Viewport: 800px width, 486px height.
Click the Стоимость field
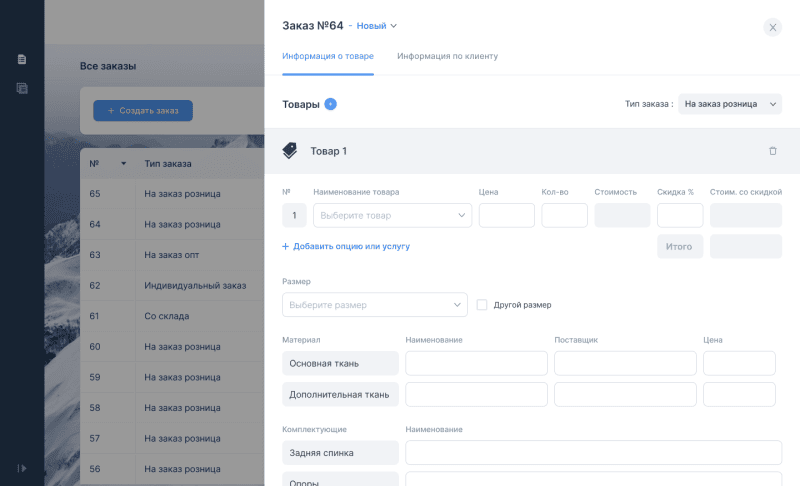(622, 215)
